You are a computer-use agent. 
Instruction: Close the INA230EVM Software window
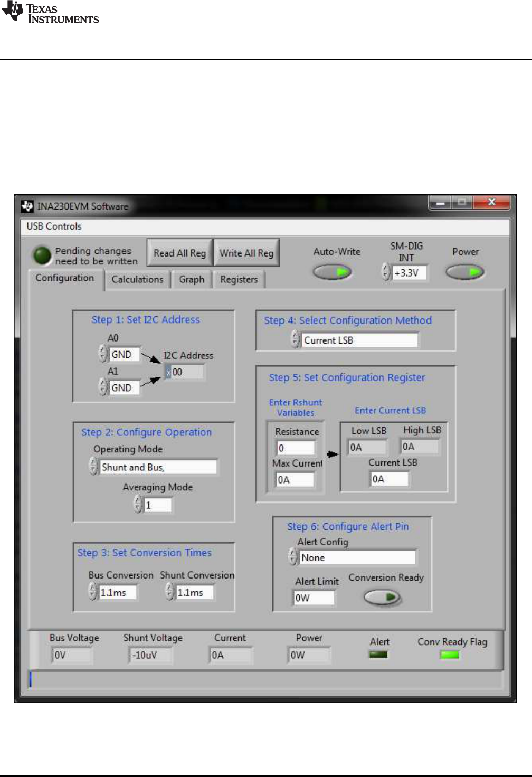(x=491, y=202)
